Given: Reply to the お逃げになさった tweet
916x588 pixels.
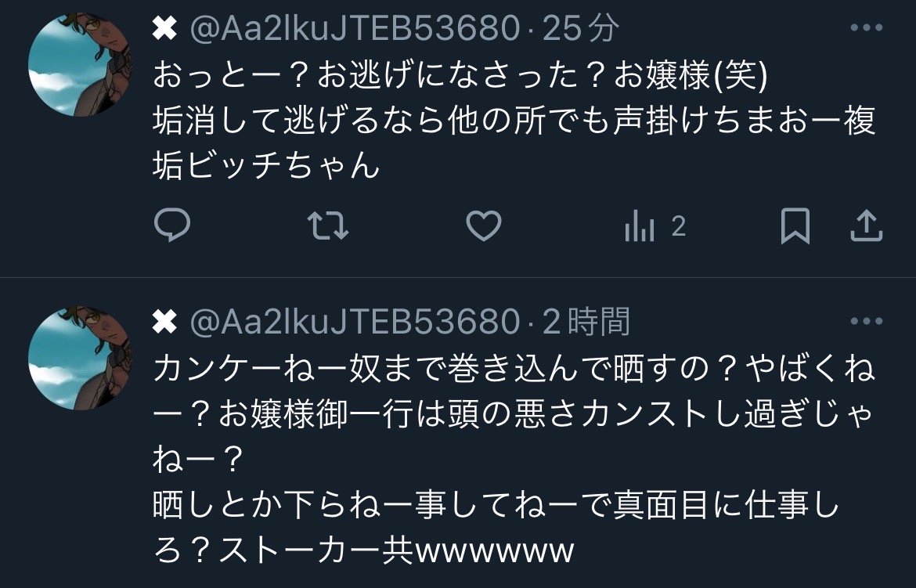Looking at the screenshot, I should coord(172,225).
